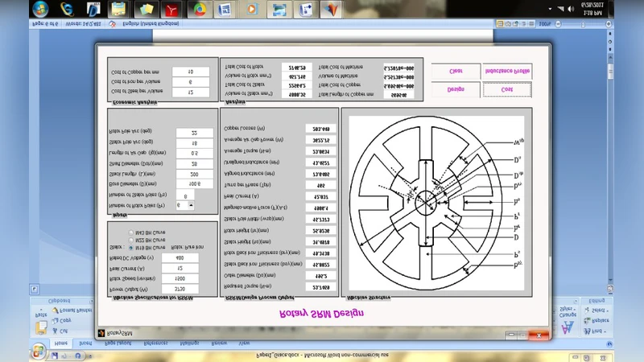Viewport: 644px width, 362px height.
Task: Open the file explorer folder taskbar icon
Action: coord(146,10)
